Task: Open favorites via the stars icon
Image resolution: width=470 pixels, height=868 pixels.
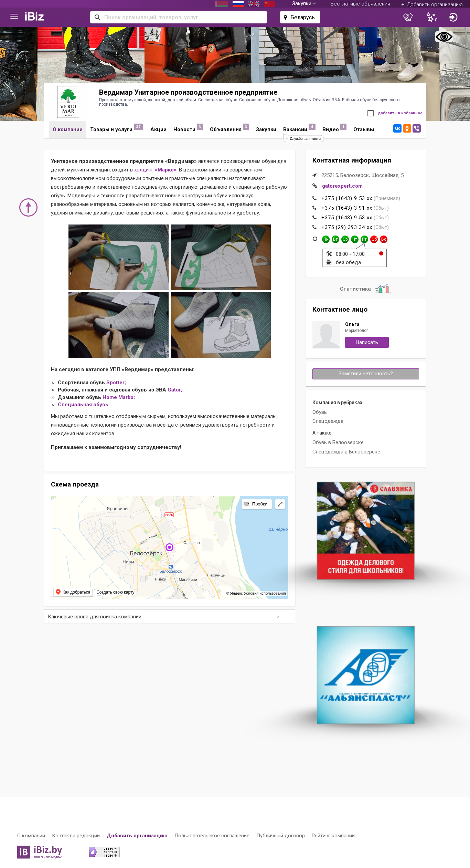Action: (x=431, y=17)
